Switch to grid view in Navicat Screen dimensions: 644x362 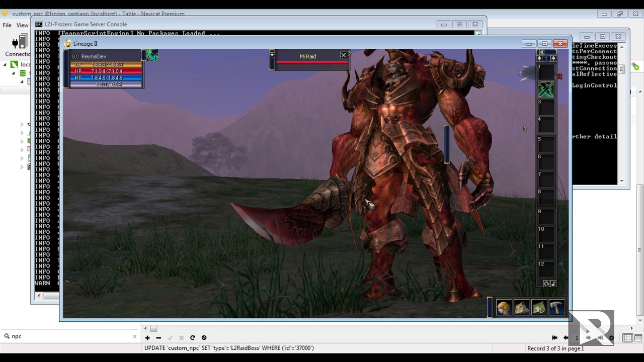coord(627,338)
